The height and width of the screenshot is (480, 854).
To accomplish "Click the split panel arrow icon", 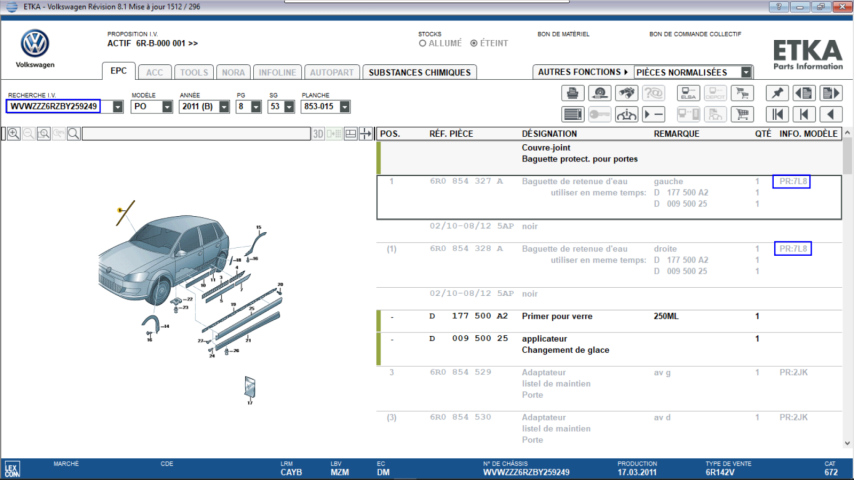I will [365, 133].
